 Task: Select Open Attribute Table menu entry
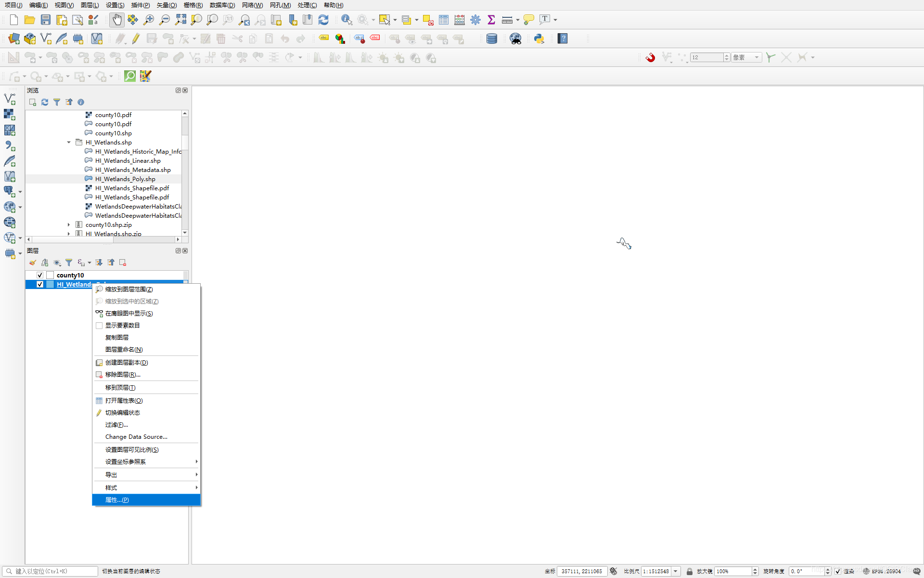point(124,401)
